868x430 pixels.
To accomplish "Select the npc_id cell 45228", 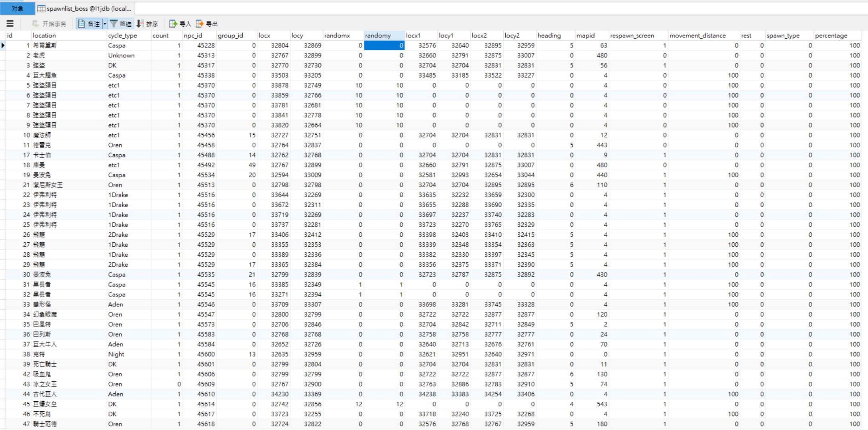I will point(199,45).
